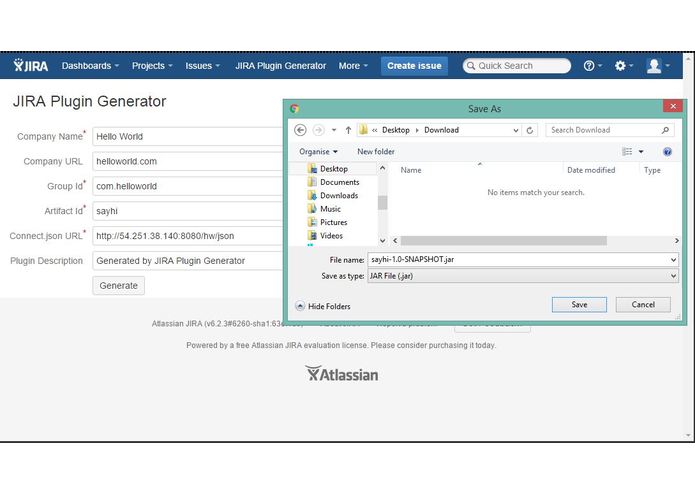Open the JIRA Plugin Generator menu item
The image size is (695, 494).
click(x=281, y=66)
